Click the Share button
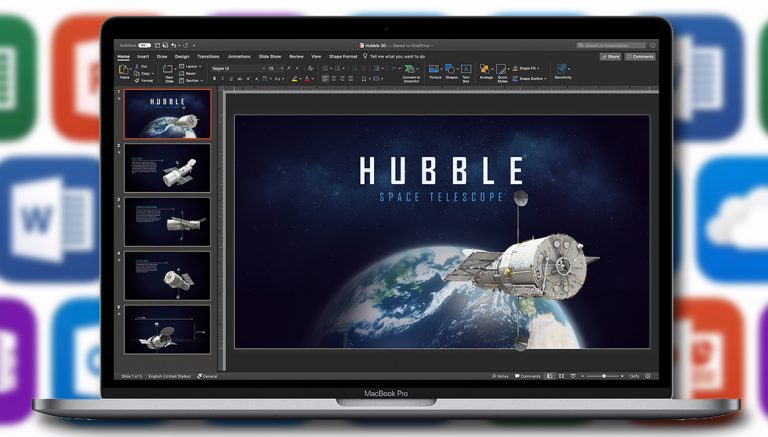Screen dimensions: 768x437 pos(610,57)
